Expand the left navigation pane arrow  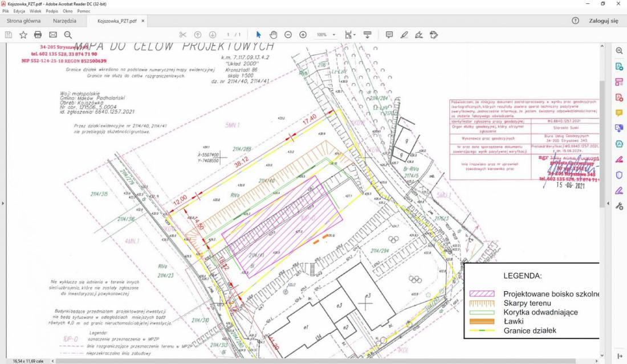(3, 203)
